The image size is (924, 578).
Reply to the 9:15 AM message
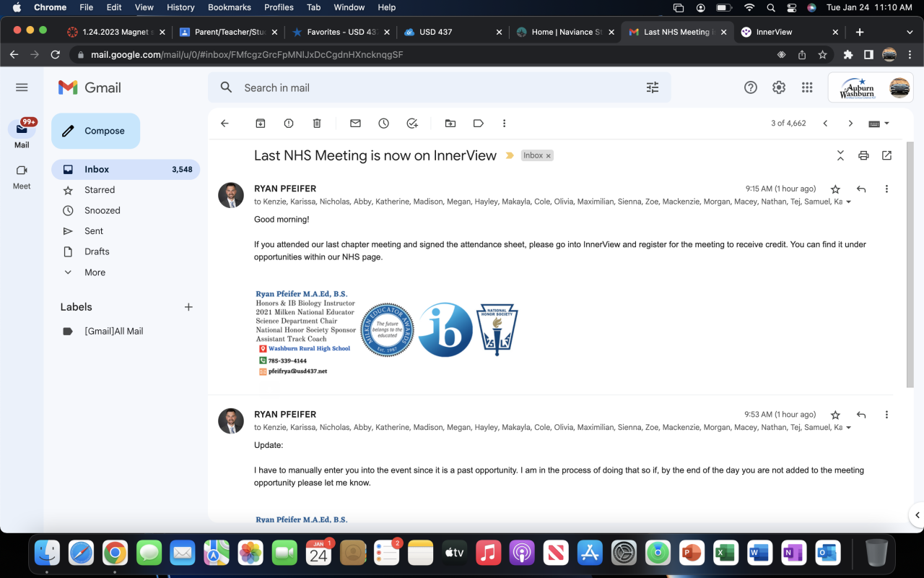pos(861,189)
